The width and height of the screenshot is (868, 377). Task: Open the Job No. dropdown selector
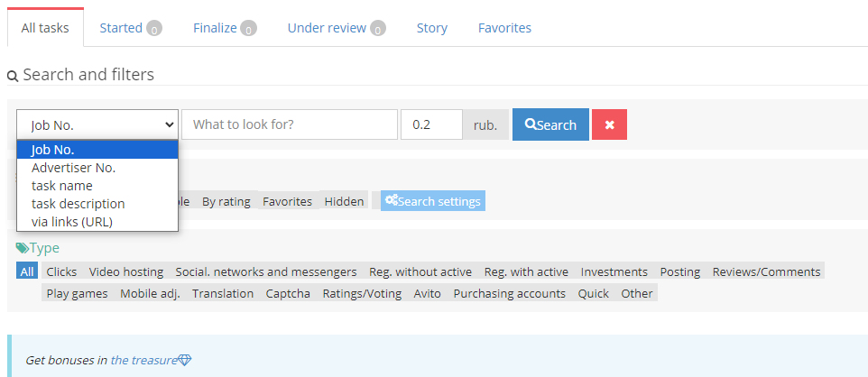[x=97, y=124]
